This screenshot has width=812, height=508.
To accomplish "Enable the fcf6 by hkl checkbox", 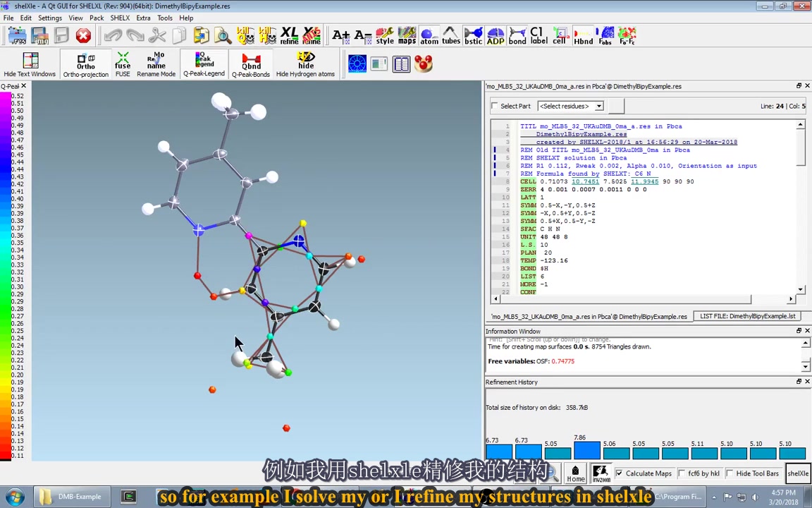I will 682,473.
